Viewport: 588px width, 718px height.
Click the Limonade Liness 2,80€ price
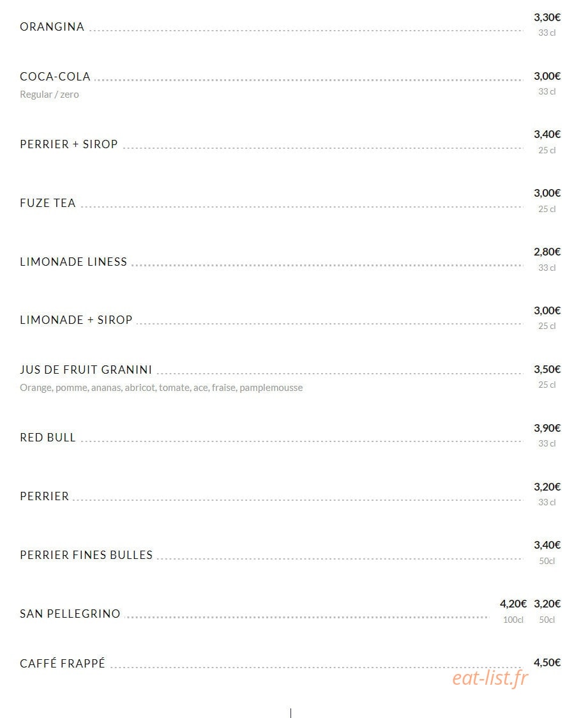click(x=547, y=252)
